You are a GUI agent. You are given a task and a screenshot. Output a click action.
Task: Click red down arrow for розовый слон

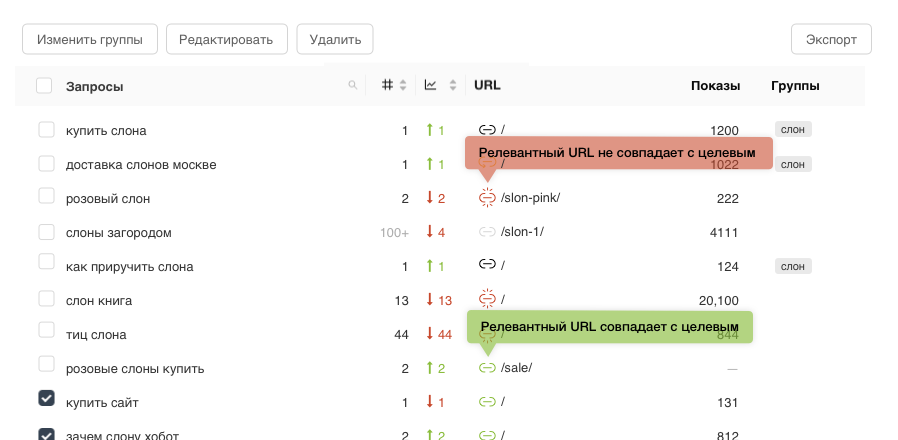(x=430, y=198)
